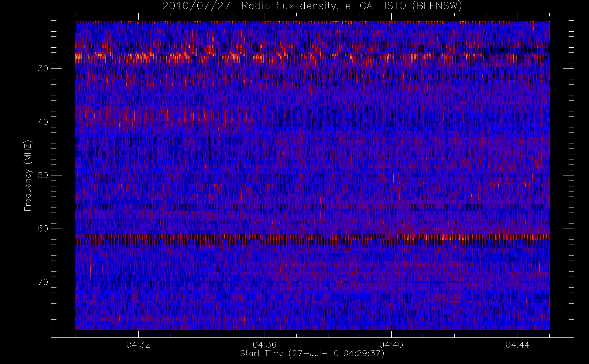
Task: Click the 30 frequency tick label
Action: pos(43,69)
